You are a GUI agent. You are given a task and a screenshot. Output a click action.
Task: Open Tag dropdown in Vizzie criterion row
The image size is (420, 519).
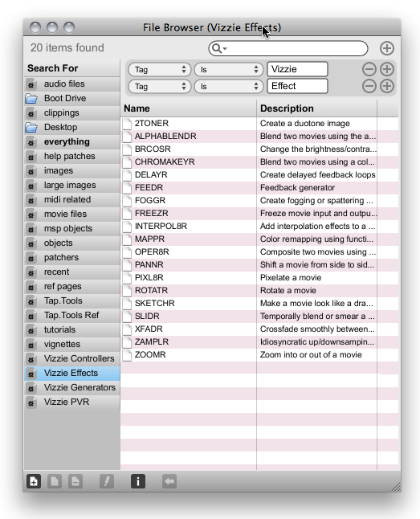pos(160,70)
